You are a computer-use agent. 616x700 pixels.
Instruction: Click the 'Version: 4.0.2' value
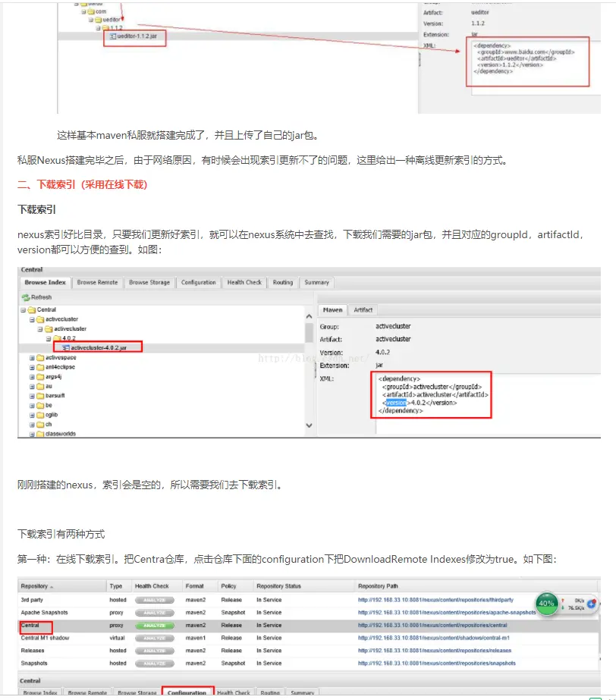[382, 352]
